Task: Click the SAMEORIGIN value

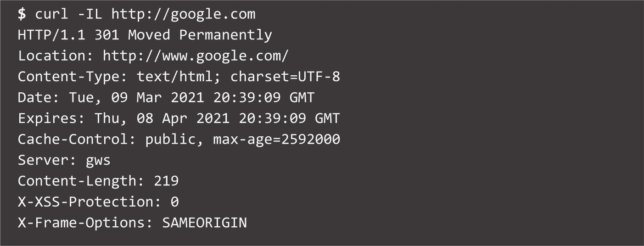Action: (205, 223)
